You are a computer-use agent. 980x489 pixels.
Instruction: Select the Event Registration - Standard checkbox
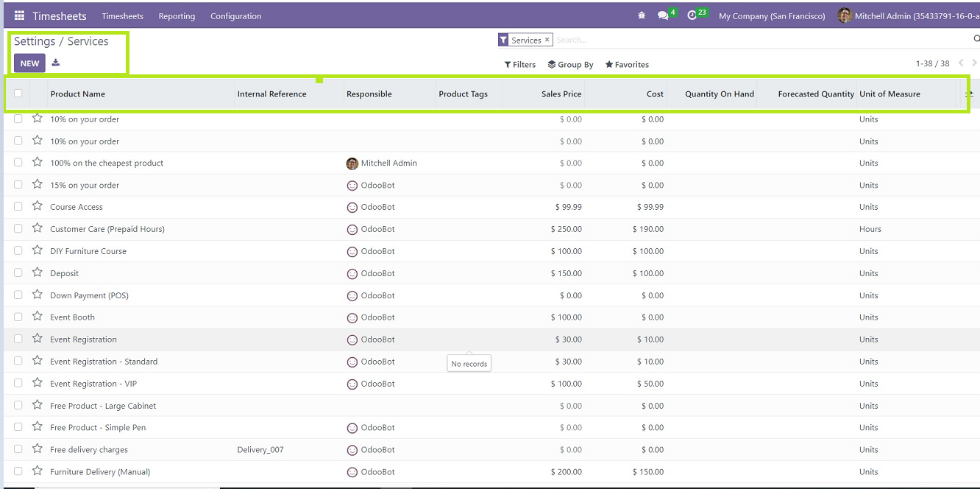(x=18, y=362)
